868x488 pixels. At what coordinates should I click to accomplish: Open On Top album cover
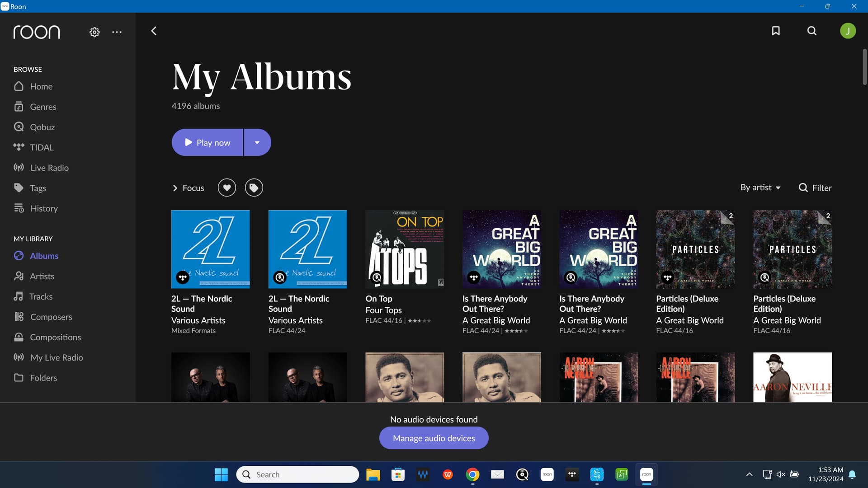(x=405, y=249)
